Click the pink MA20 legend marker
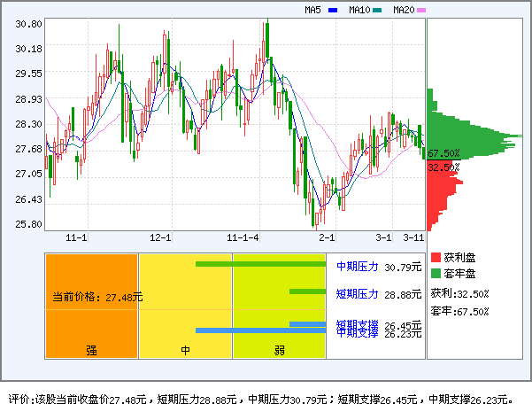This screenshot has height=404, width=532. pyautogui.click(x=421, y=11)
